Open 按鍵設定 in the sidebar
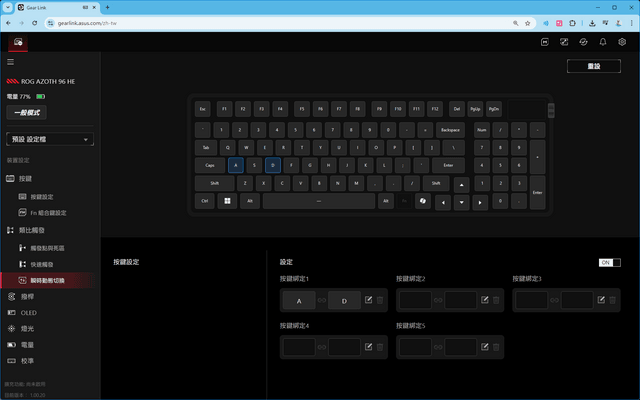 point(42,197)
